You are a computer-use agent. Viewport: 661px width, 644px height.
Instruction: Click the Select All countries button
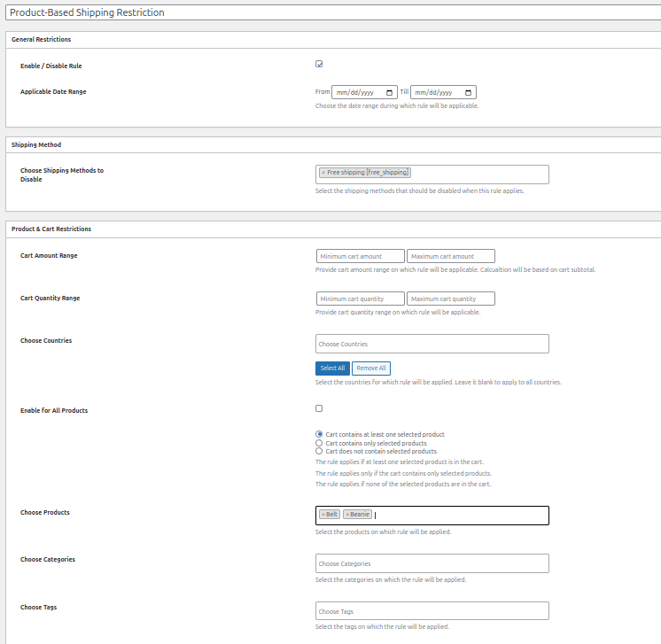[332, 369]
